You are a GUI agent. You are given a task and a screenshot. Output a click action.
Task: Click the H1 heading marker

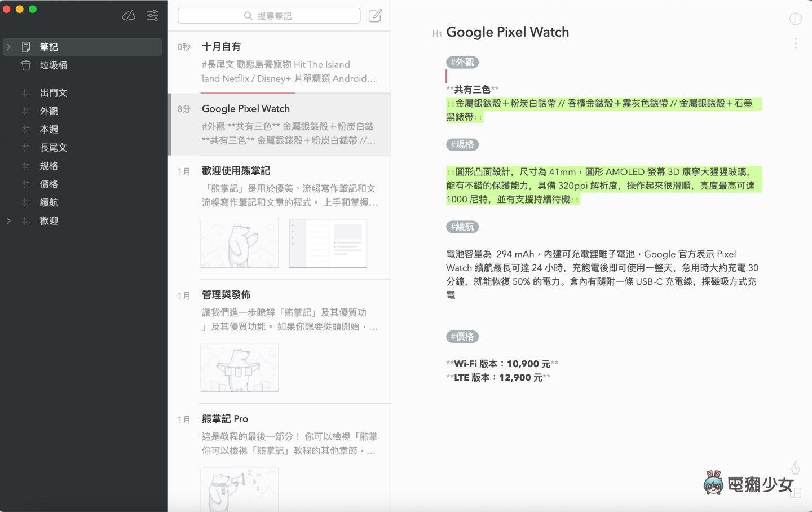[436, 33]
